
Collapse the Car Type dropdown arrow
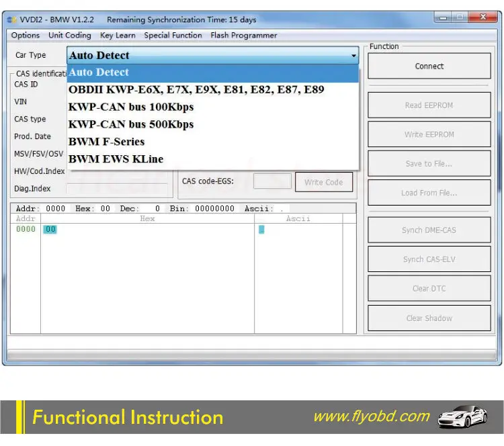click(353, 56)
